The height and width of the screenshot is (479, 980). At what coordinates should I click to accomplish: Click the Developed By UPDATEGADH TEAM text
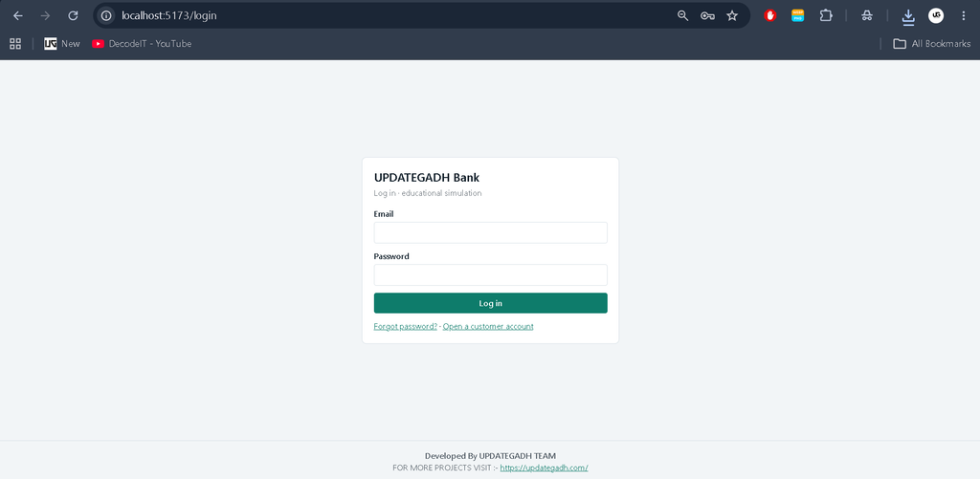click(490, 456)
